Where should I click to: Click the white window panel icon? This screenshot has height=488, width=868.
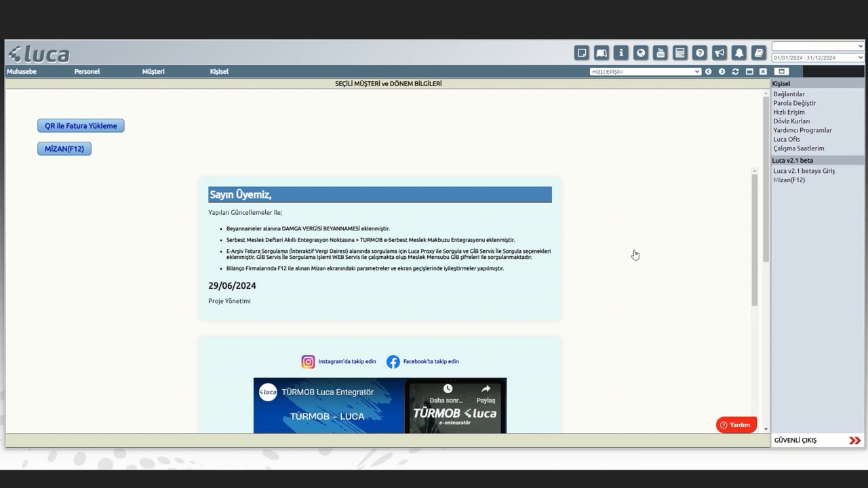tap(781, 71)
